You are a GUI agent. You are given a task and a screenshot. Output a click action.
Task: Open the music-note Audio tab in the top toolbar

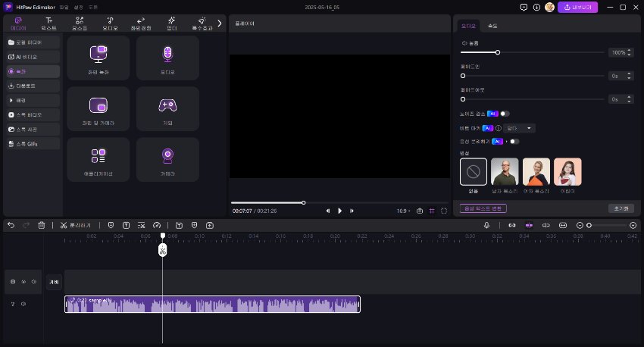coord(110,23)
